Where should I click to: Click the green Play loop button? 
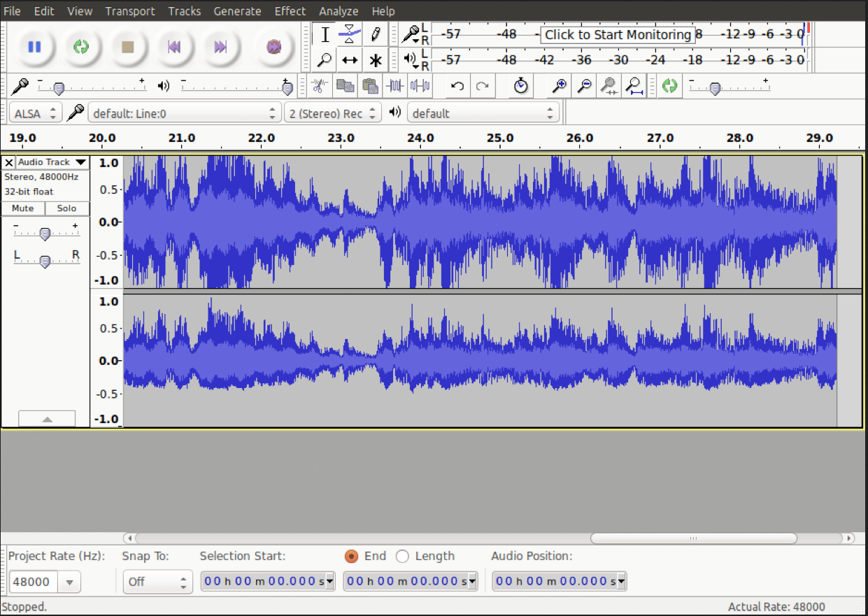pos(81,47)
